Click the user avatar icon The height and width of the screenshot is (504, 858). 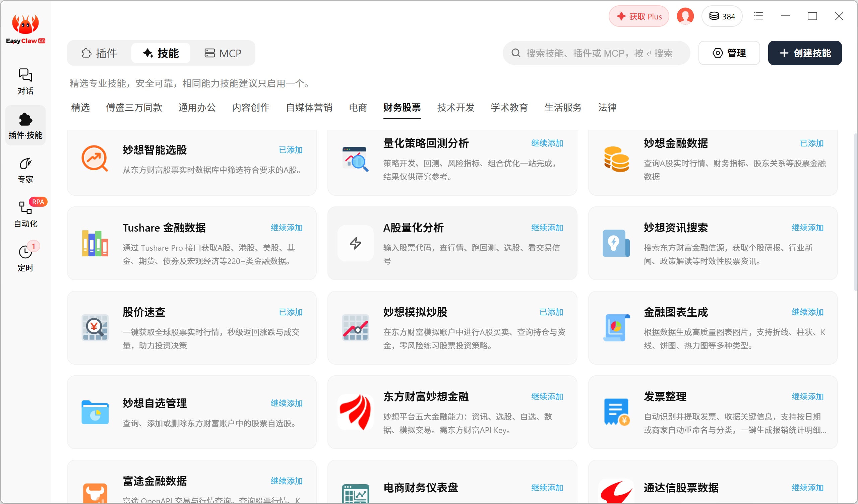(685, 16)
